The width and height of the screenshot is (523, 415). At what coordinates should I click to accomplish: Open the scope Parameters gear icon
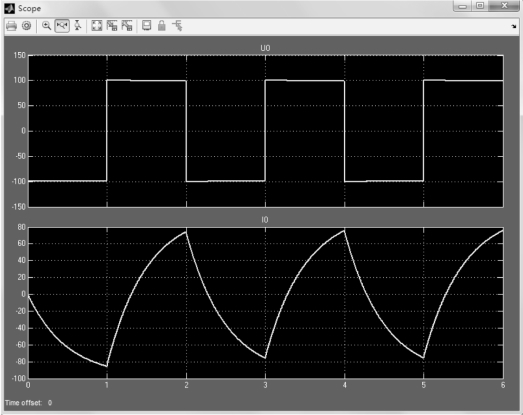click(26, 26)
